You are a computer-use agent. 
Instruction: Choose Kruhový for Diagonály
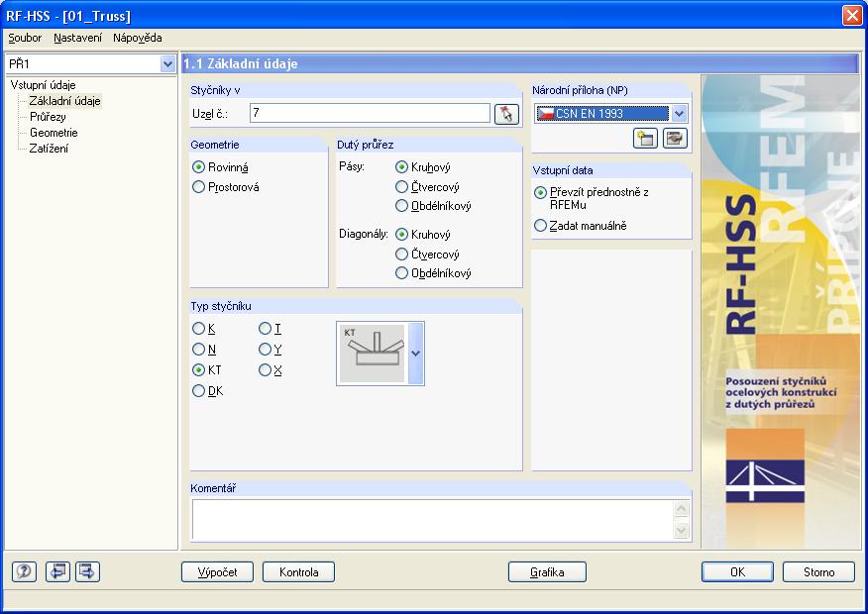pyautogui.click(x=423, y=235)
